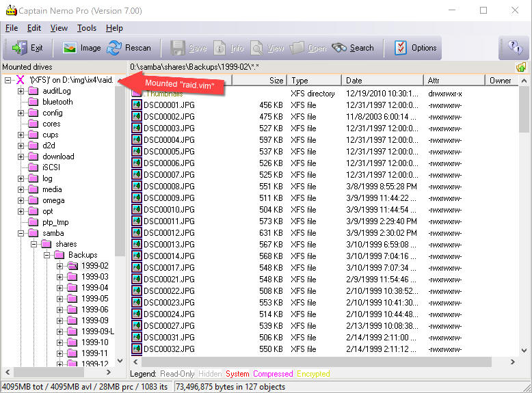Image resolution: width=532 pixels, height=393 pixels.
Task: Click the Rescan toolbar icon
Action: coord(114,48)
